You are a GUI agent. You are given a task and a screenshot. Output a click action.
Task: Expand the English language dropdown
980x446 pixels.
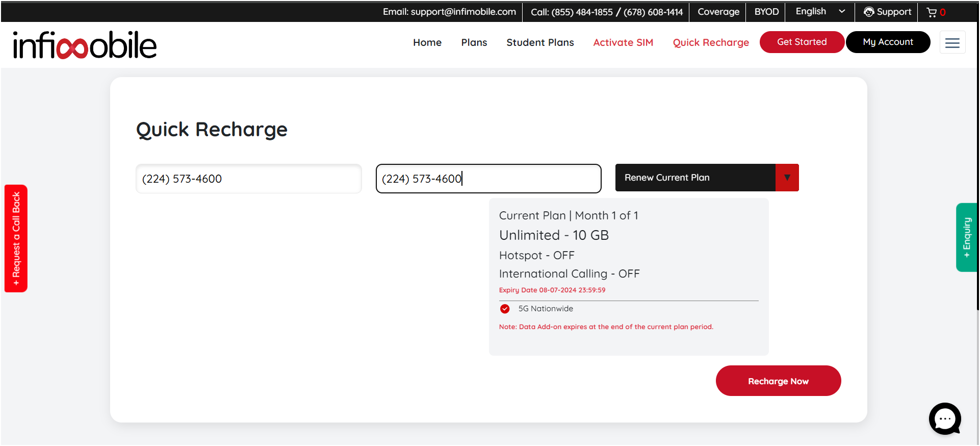pos(820,12)
